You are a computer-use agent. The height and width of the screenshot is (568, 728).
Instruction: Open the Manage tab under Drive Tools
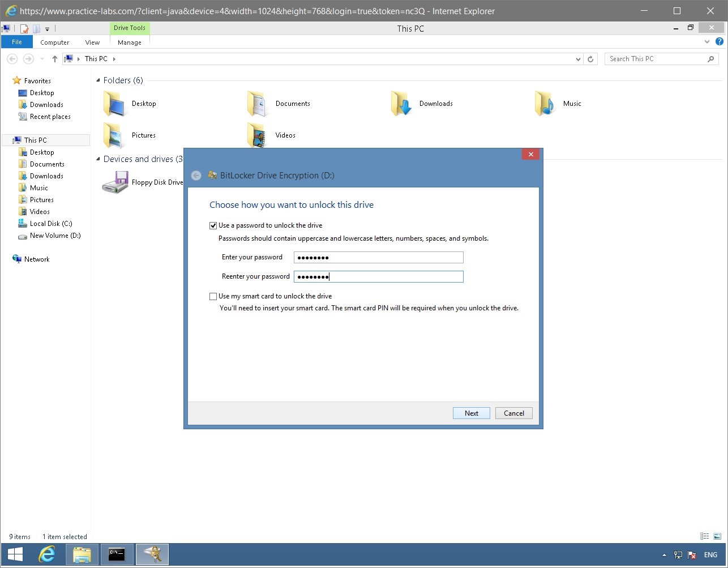[x=129, y=42]
